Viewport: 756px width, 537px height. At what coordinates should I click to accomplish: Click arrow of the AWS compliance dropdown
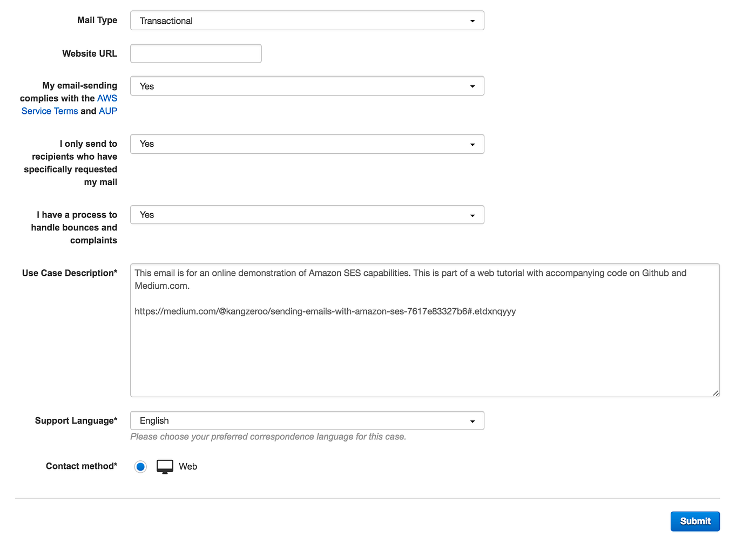coord(473,86)
